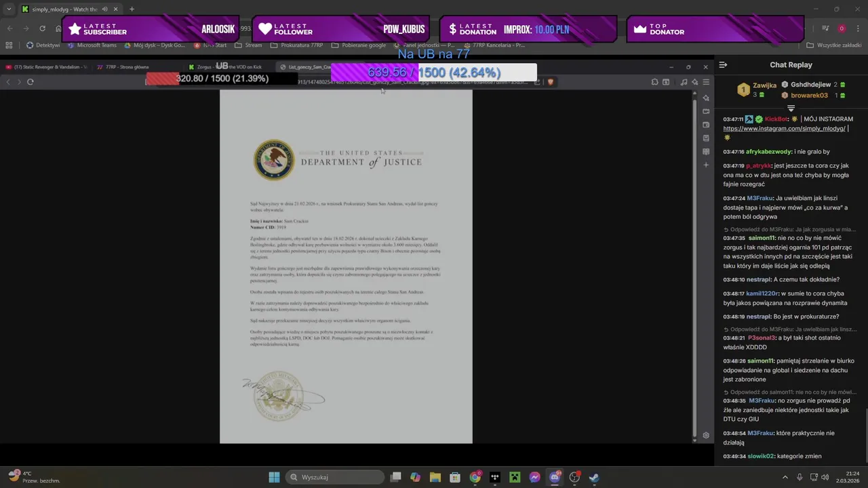Screen dimensions: 868x488
Task: Click the Brave shield icon in address bar
Action: 551,82
